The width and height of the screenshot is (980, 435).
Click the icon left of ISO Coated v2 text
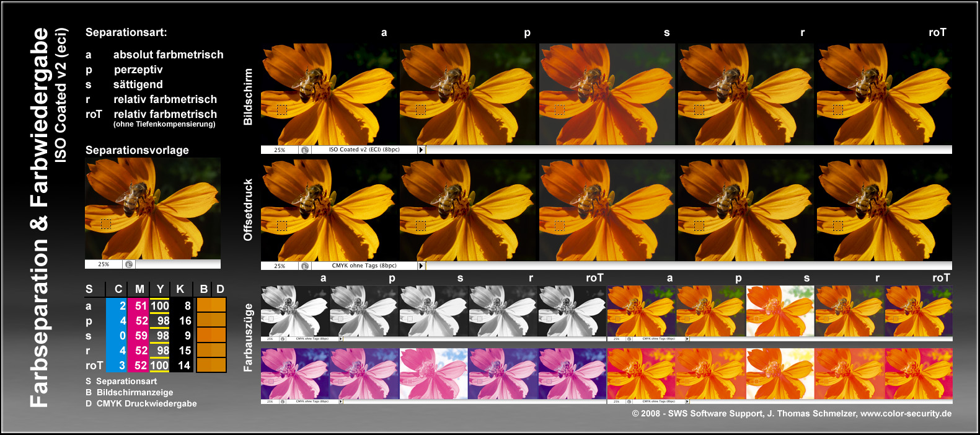tap(305, 150)
